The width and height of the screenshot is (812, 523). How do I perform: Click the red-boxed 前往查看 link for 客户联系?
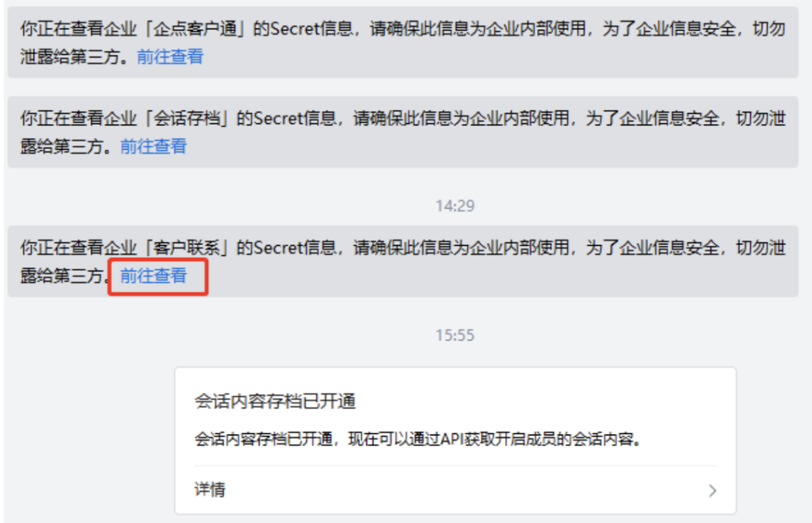coord(154,276)
